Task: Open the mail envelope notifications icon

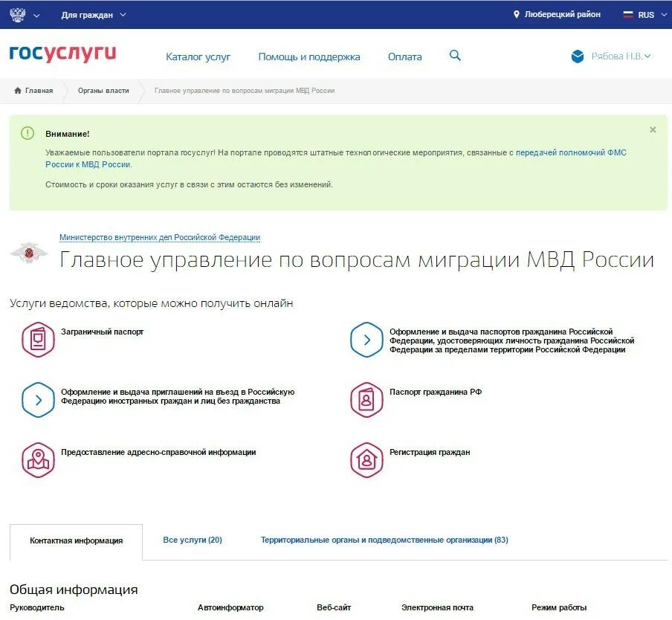Action: coord(578,56)
